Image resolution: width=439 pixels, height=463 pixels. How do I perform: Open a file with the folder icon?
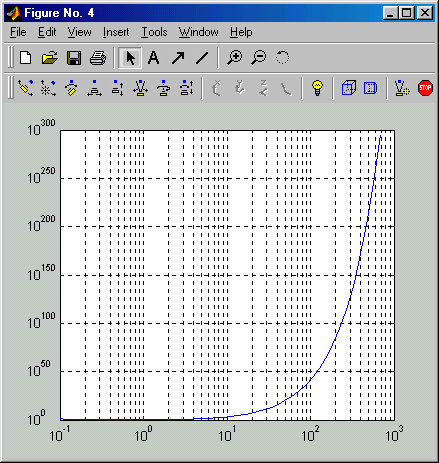pos(50,58)
